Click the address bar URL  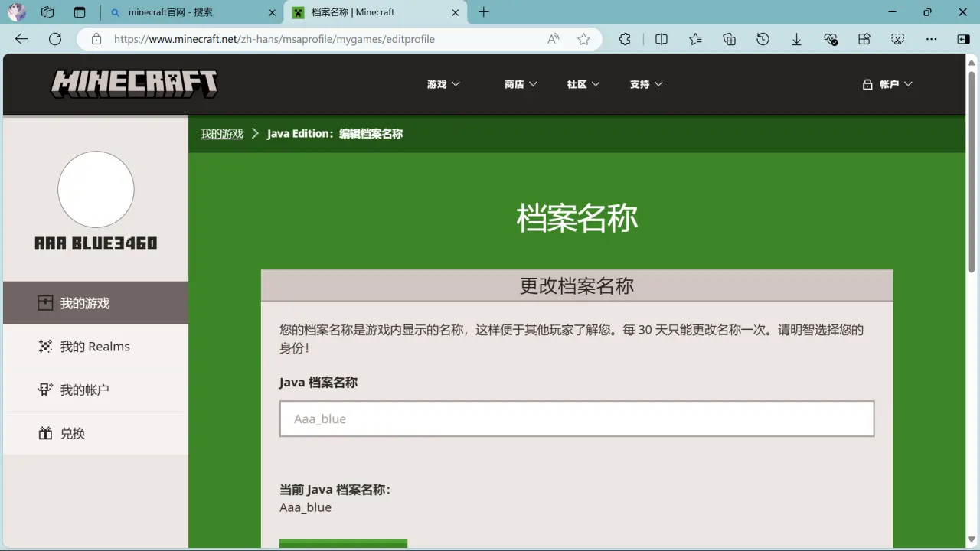(274, 39)
